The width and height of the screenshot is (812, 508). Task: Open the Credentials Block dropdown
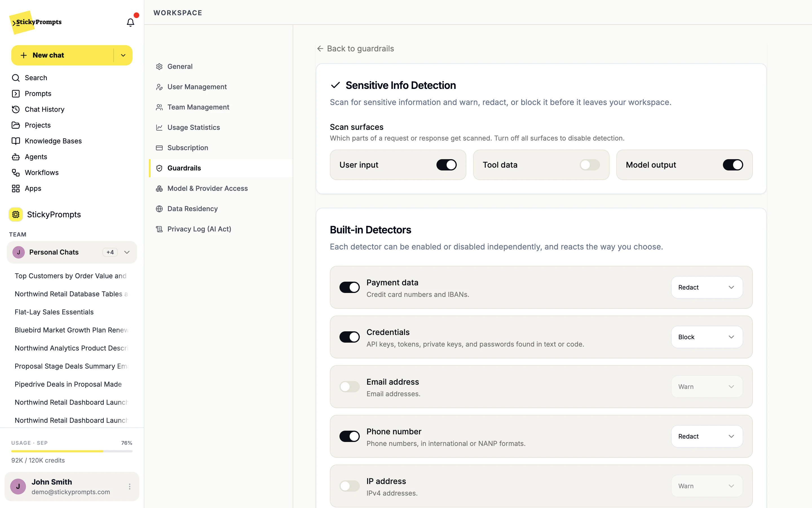coord(707,337)
